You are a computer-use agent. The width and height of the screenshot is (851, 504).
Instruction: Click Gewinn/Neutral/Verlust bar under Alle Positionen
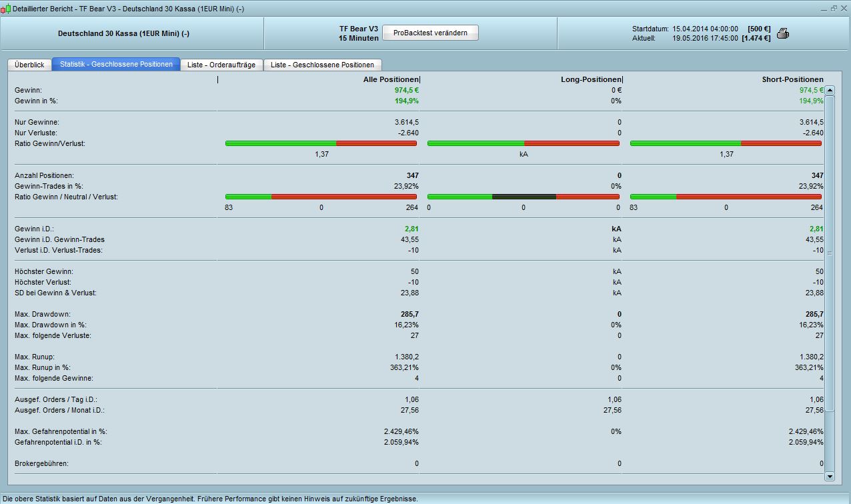tap(321, 197)
